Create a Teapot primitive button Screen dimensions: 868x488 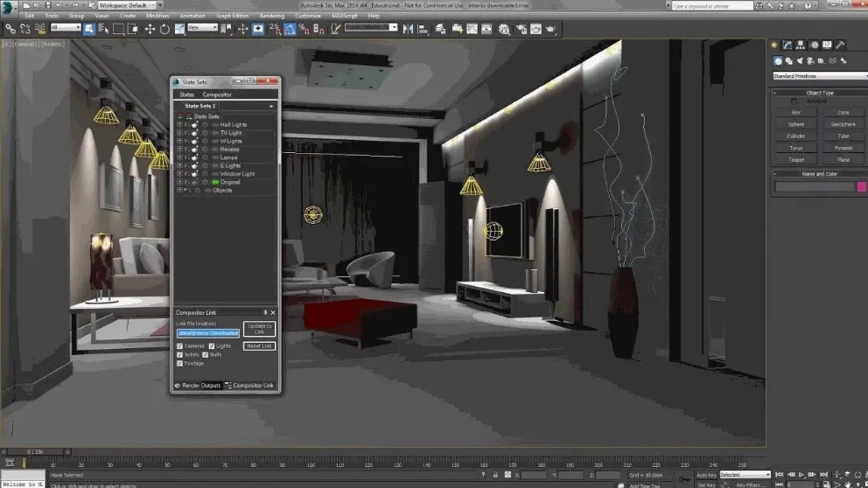pos(796,160)
